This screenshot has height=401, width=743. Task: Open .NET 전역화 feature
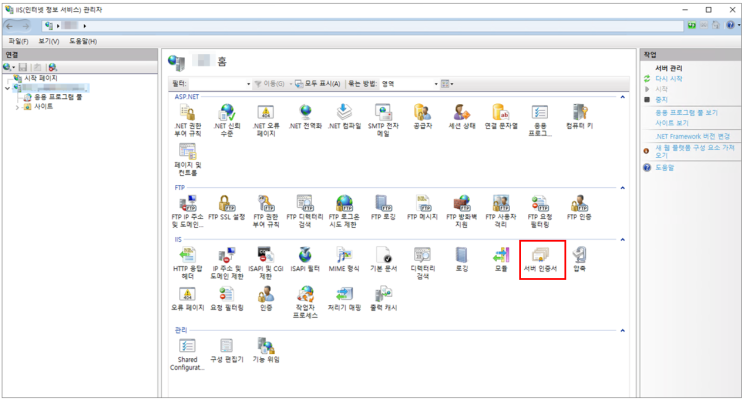[305, 117]
